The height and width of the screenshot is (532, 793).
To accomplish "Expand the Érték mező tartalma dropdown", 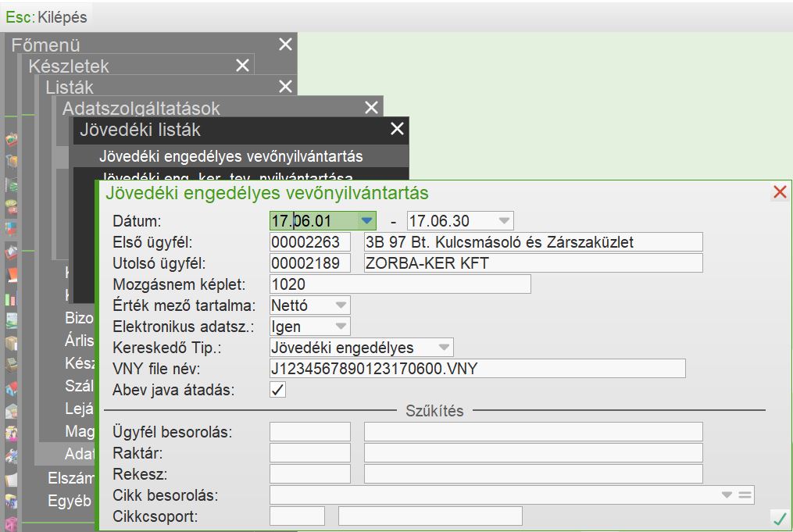I will [341, 305].
